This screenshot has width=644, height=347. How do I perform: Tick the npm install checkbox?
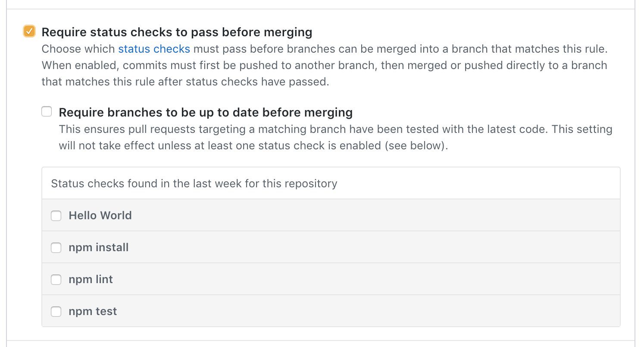coord(56,247)
